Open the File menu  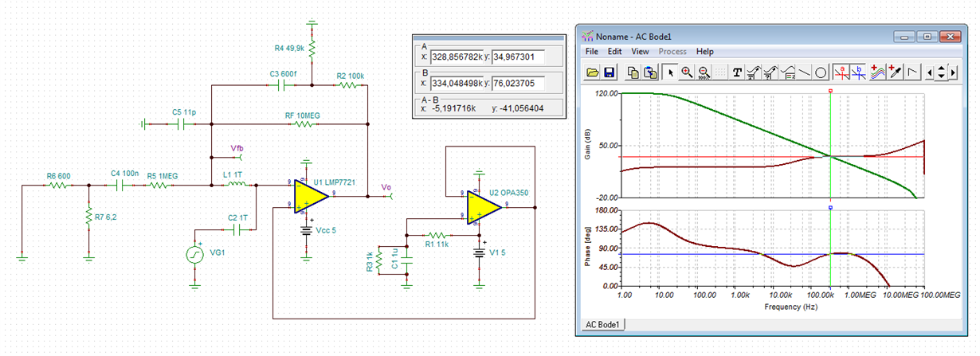point(592,51)
